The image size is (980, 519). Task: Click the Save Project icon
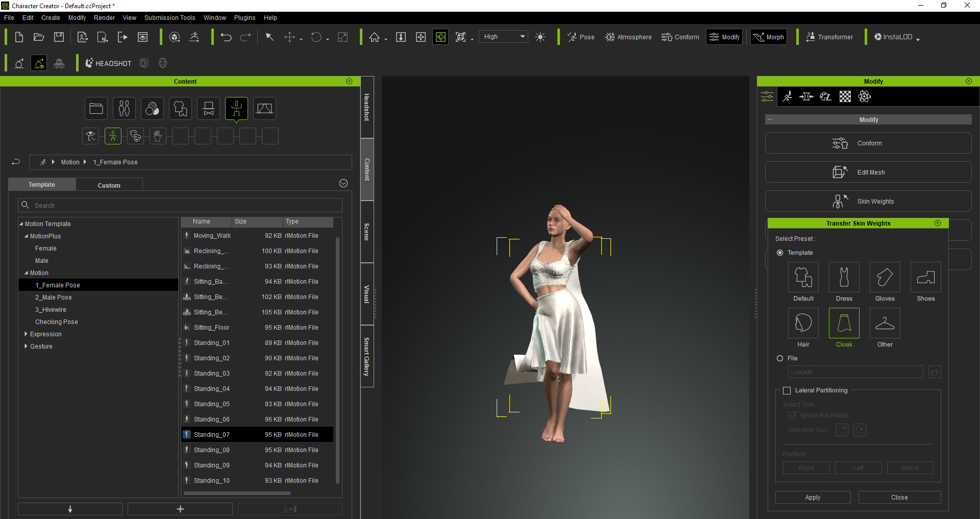tap(59, 37)
